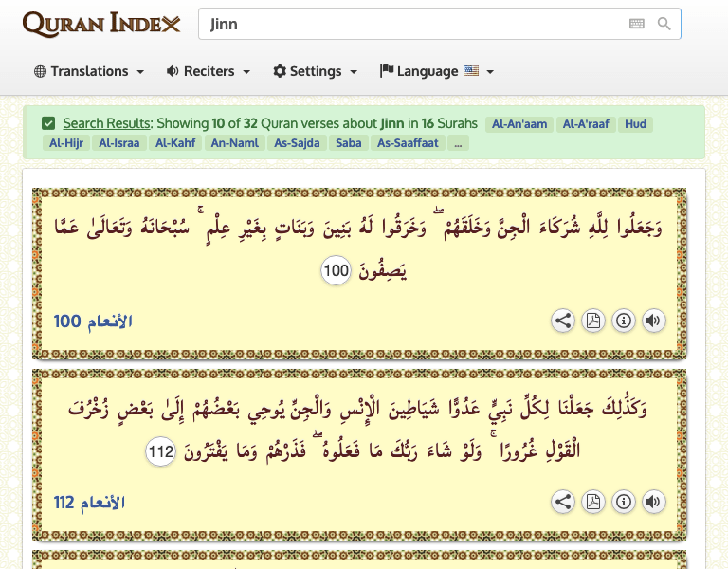The width and height of the screenshot is (728, 569).
Task: Play audio recitation of verse 112
Action: click(x=653, y=502)
